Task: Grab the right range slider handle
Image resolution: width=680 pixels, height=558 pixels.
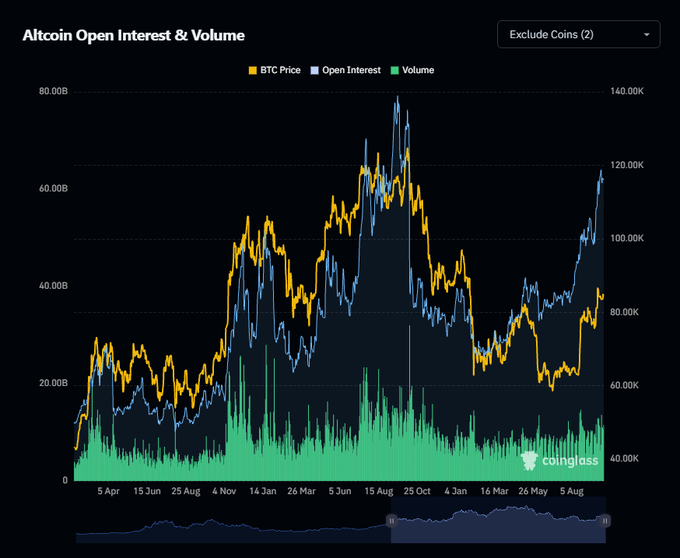Action: pyautogui.click(x=605, y=520)
